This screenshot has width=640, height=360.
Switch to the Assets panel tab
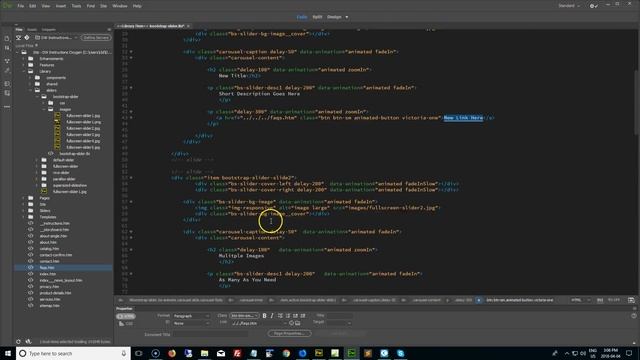point(31,29)
